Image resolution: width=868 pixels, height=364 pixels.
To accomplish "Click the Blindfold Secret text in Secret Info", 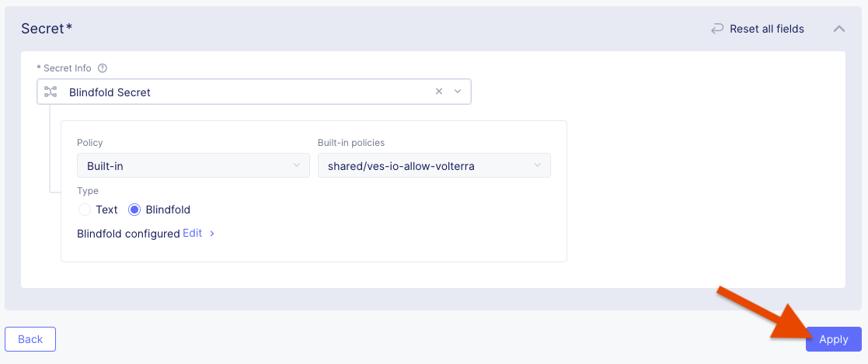I will click(x=110, y=92).
